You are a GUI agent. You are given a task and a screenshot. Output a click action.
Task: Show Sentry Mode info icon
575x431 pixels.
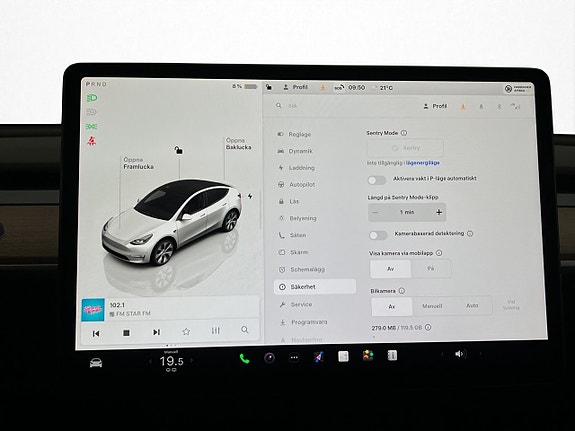[x=404, y=133]
